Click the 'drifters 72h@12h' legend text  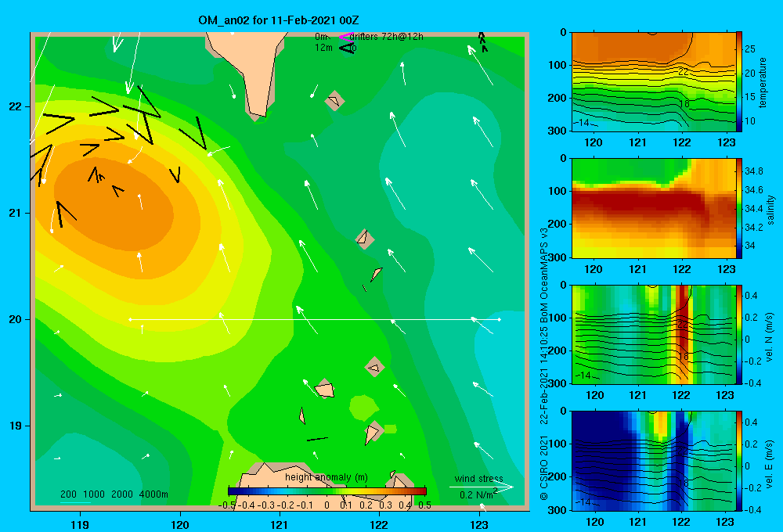pyautogui.click(x=386, y=37)
